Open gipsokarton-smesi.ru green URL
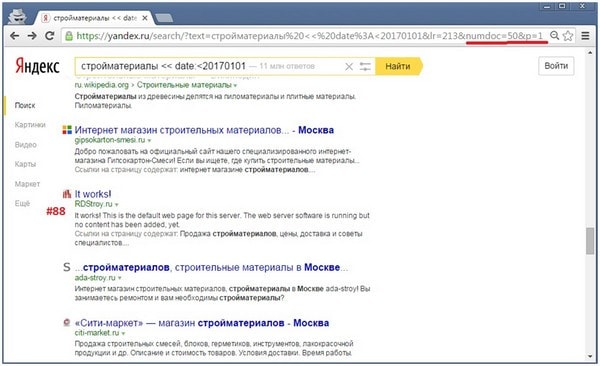Image resolution: width=600 pixels, height=366 pixels. [x=110, y=140]
